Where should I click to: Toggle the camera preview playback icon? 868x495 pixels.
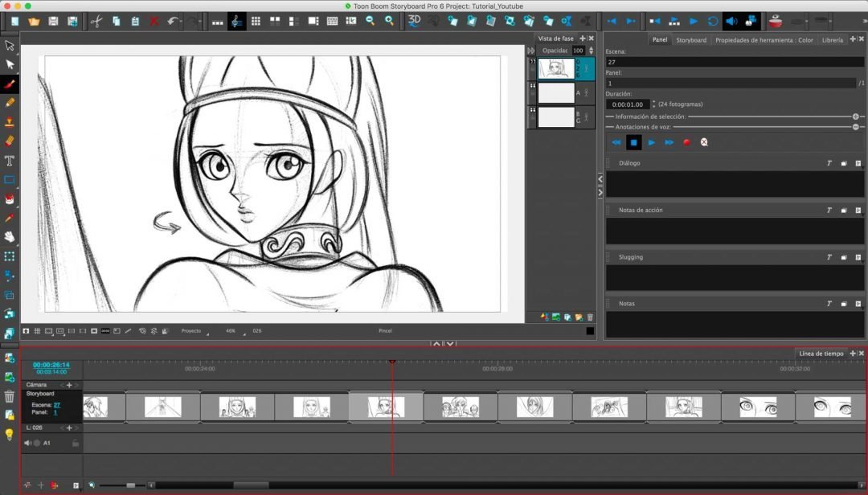751,21
